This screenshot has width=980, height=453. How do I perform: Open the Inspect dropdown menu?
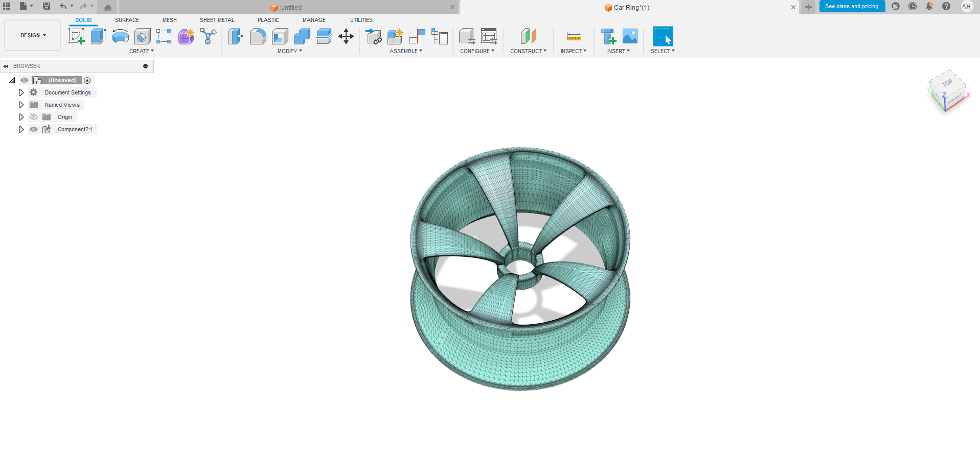click(x=574, y=51)
